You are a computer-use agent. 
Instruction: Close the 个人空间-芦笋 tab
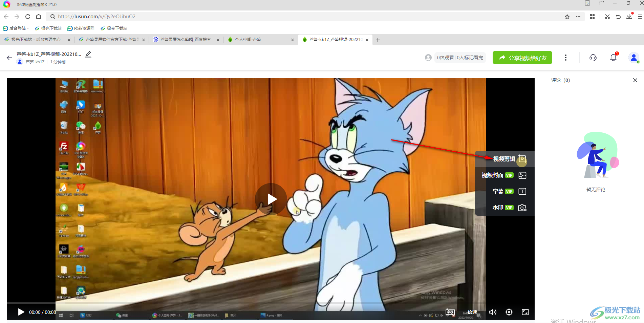[293, 40]
